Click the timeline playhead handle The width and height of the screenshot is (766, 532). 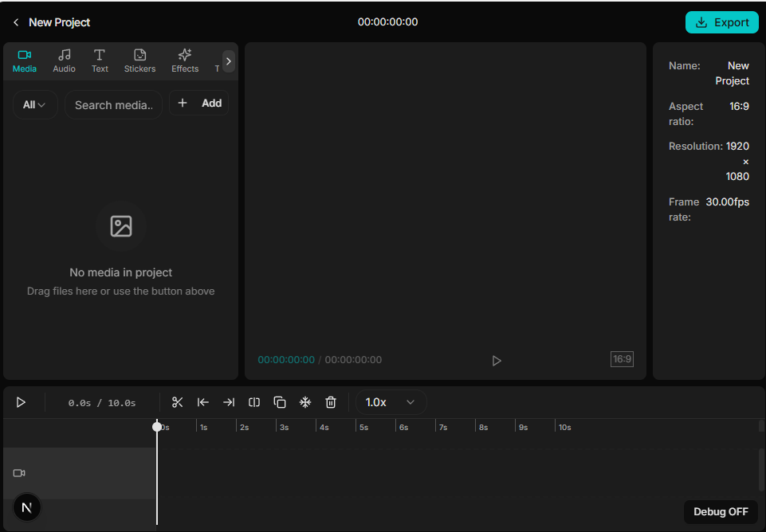(157, 427)
